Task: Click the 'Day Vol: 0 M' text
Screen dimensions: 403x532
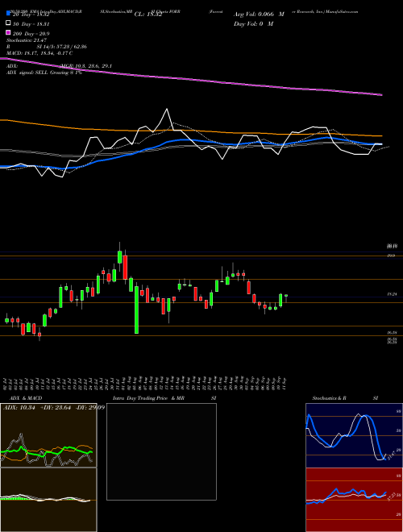Action: point(253,23)
